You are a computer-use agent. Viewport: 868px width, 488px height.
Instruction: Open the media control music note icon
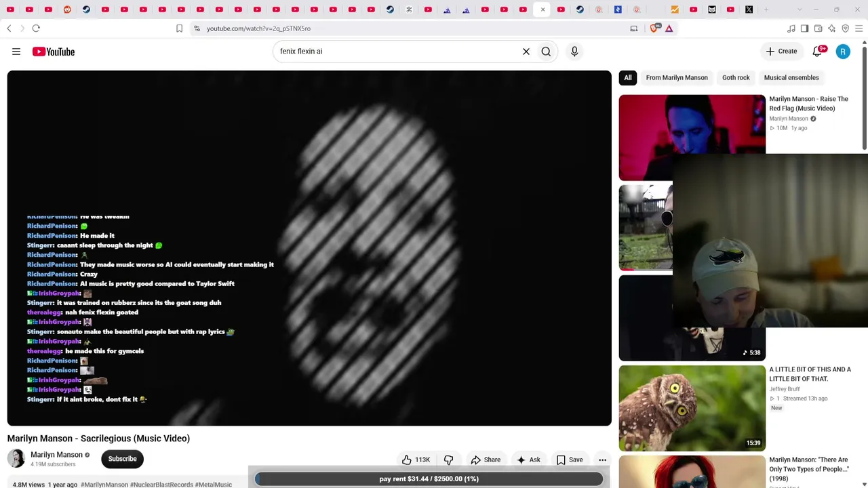(791, 28)
